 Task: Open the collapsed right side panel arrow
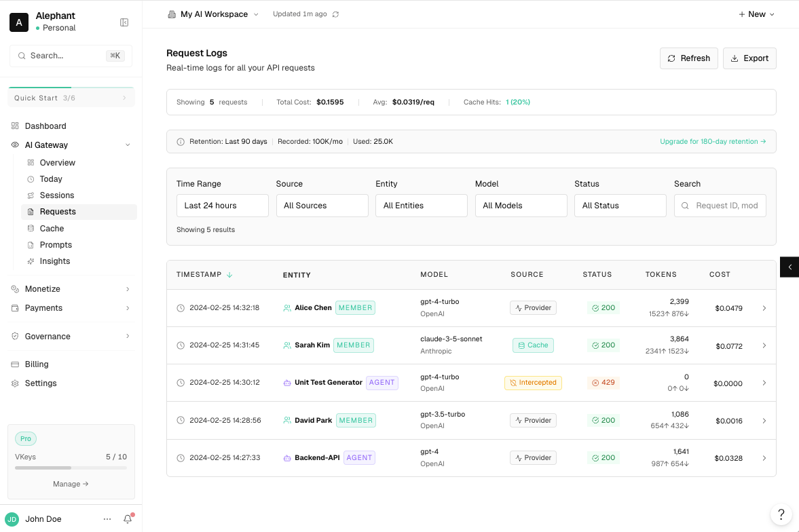point(789,267)
